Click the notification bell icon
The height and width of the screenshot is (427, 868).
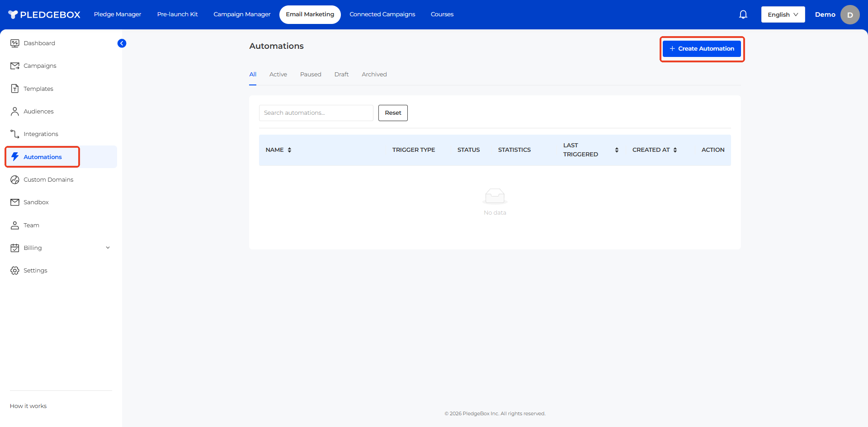[x=743, y=14]
